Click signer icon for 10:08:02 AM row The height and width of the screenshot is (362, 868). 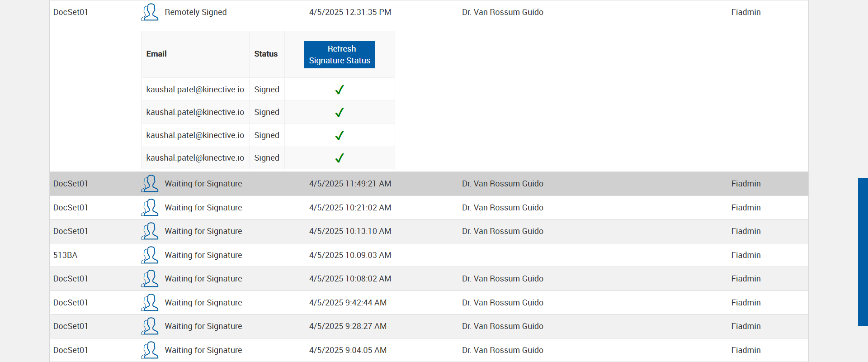pos(150,279)
